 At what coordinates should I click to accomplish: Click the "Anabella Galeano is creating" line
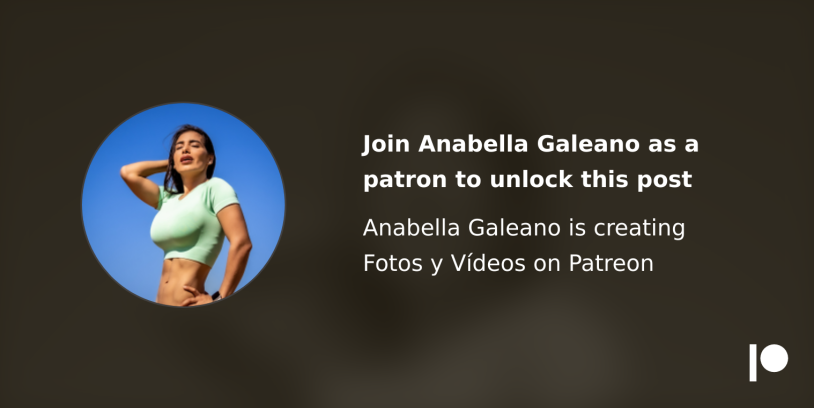tap(524, 228)
